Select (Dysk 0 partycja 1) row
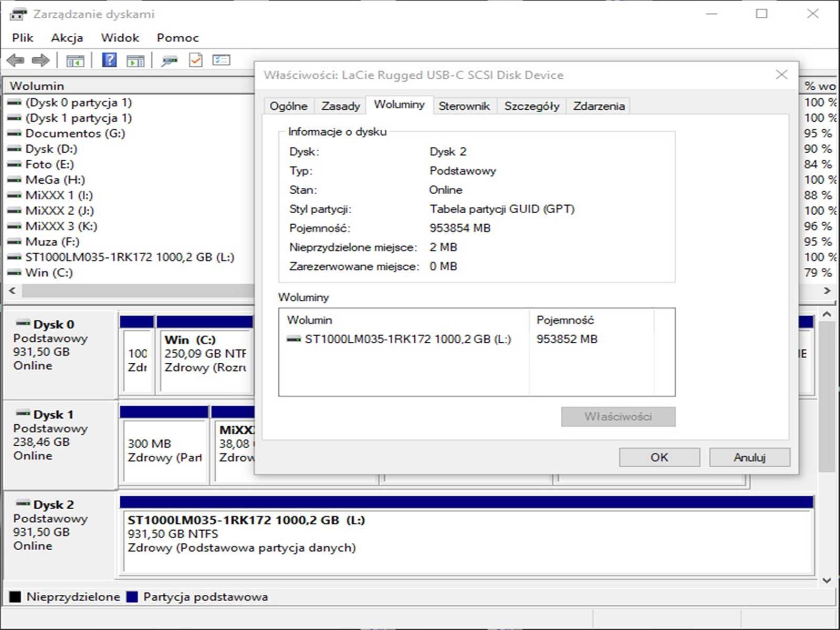Viewport: 840px width, 630px height. pos(130,102)
